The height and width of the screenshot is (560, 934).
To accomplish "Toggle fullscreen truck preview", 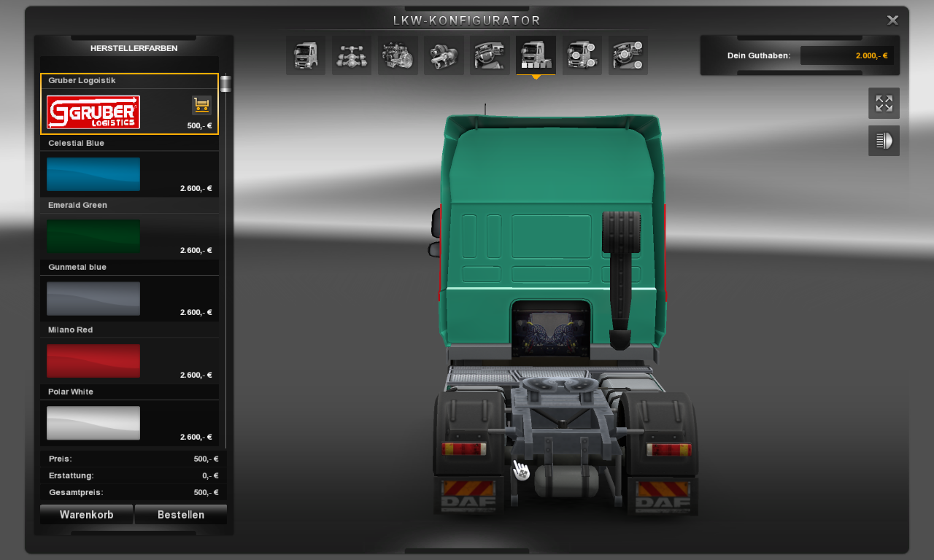I will pos(884,104).
